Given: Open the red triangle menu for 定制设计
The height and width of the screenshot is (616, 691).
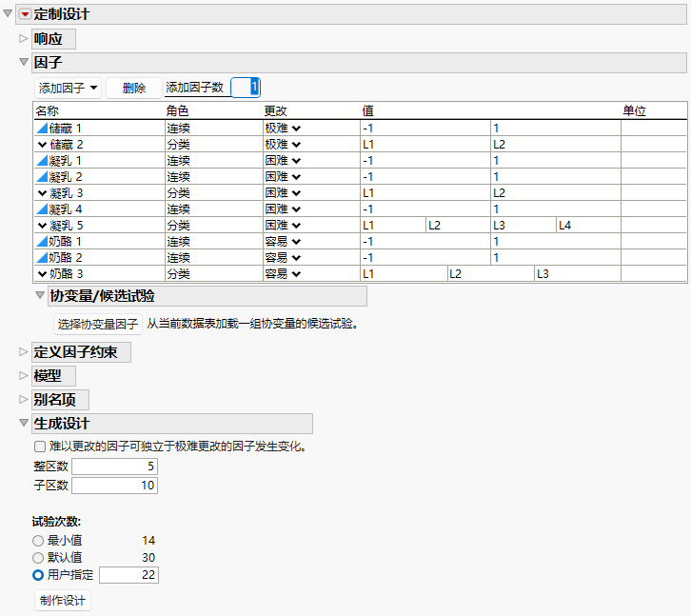Looking at the screenshot, I should pos(25,14).
